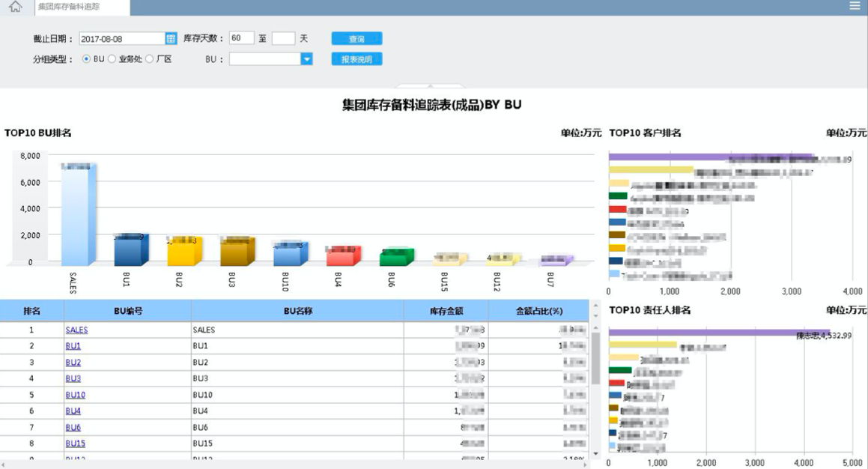Click the BU1 name cell in table
The image size is (868, 469).
(x=297, y=346)
